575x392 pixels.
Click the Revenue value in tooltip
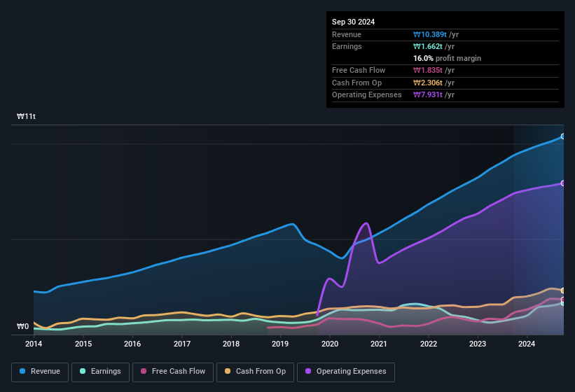click(436, 34)
